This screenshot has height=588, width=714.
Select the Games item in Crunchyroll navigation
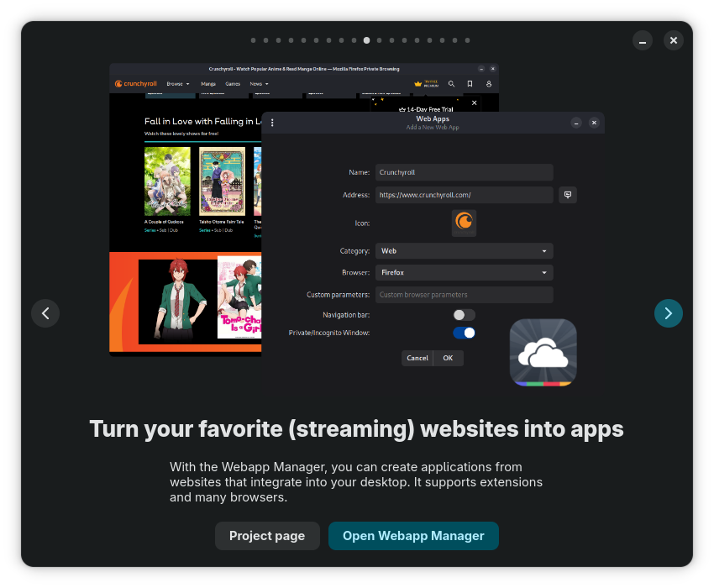[x=232, y=84]
